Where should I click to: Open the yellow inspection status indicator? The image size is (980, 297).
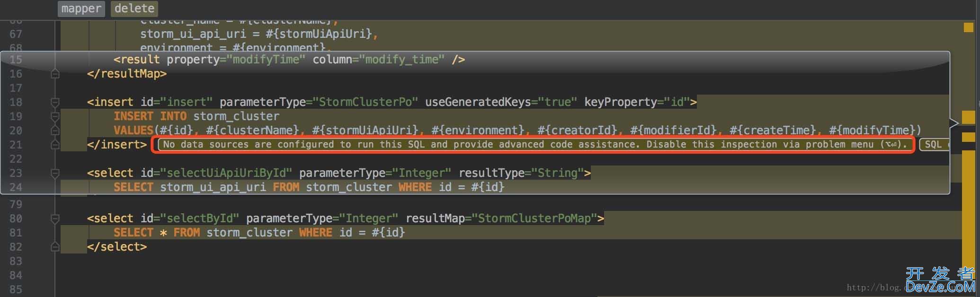(968, 27)
